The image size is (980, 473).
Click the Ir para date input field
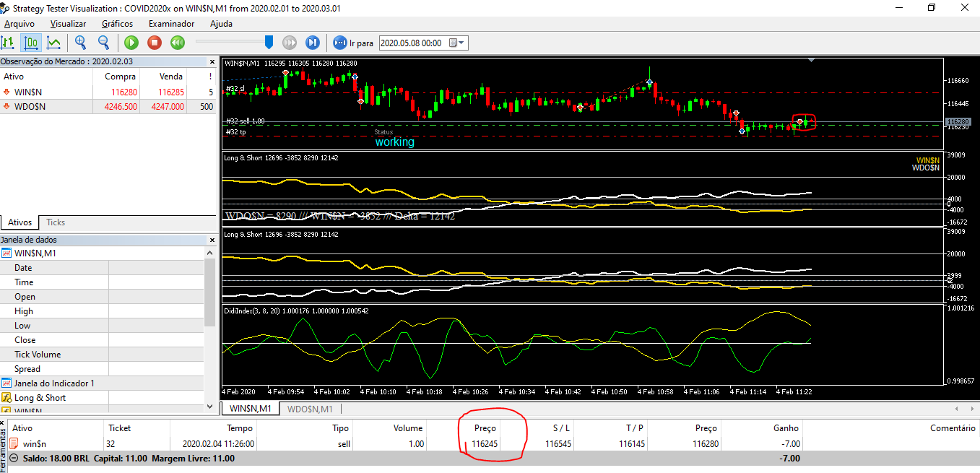[413, 43]
